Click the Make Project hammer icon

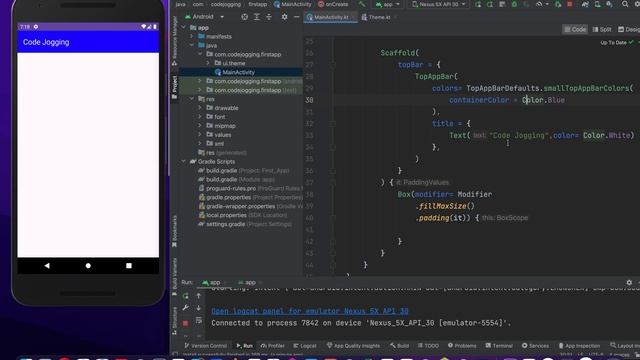[x=362, y=4]
